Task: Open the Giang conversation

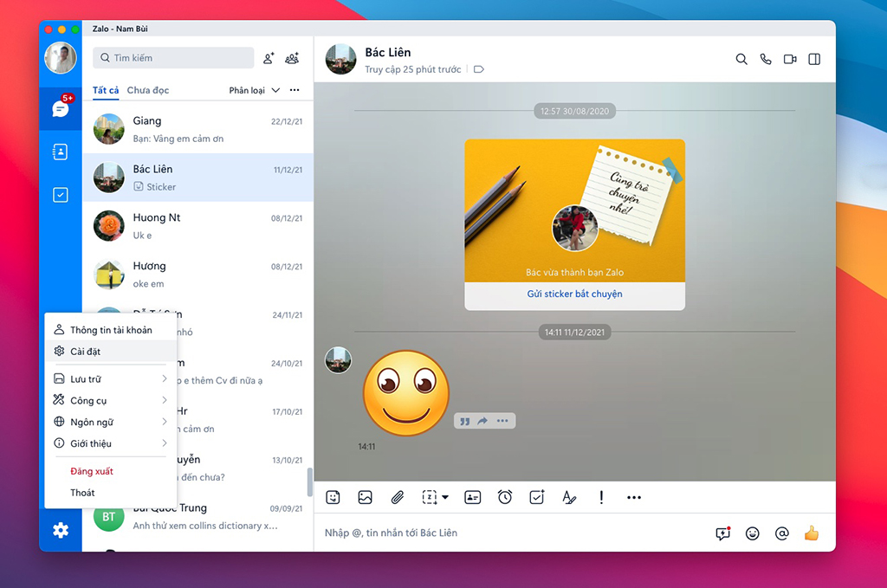Action: click(198, 129)
